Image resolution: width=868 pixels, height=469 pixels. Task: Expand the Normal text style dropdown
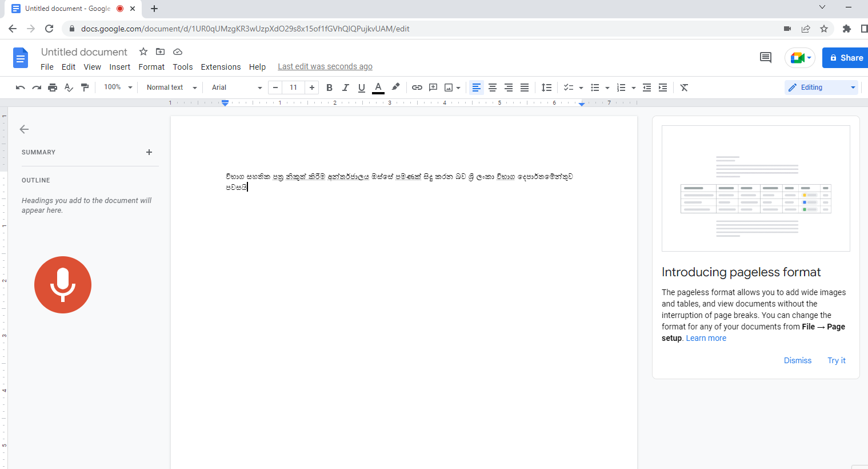click(171, 88)
